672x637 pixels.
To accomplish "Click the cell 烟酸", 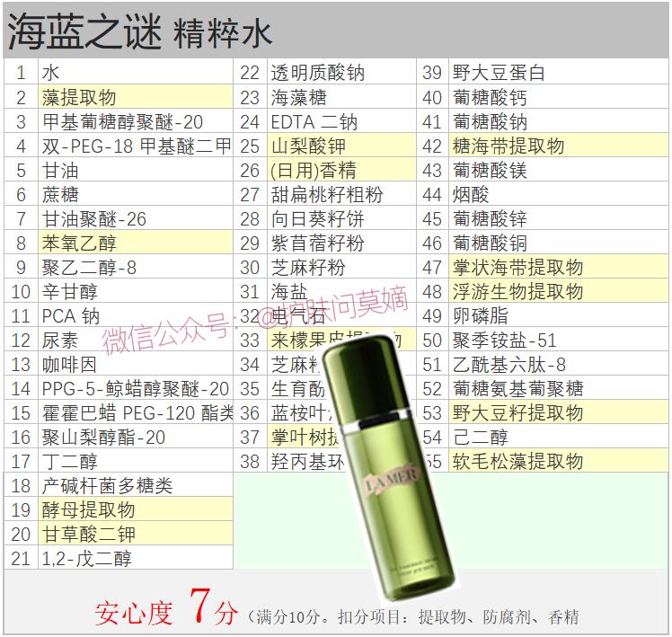I will (x=559, y=194).
